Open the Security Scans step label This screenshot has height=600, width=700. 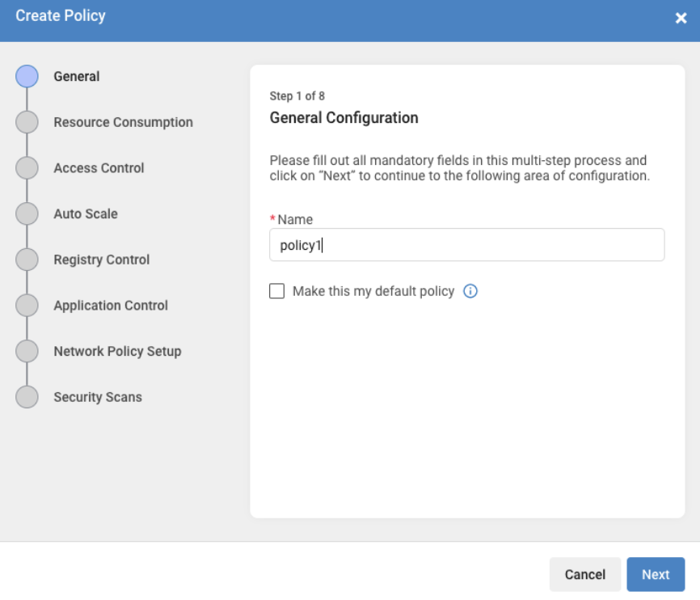[x=98, y=397]
